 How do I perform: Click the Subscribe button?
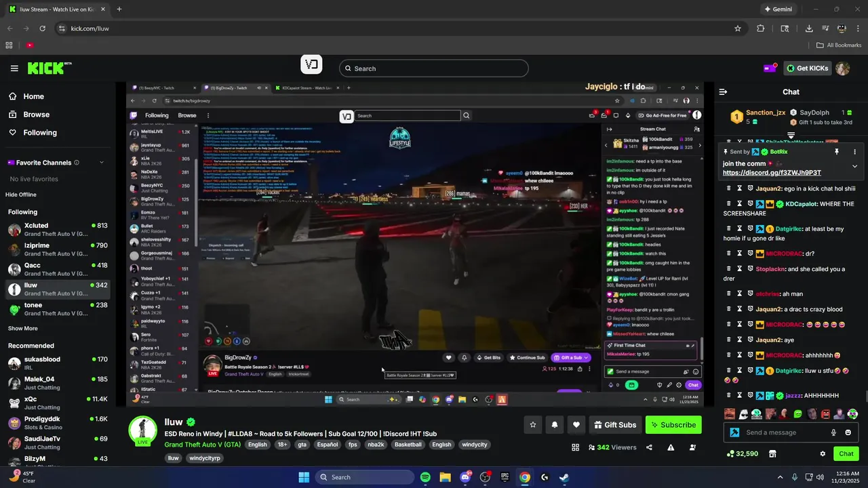(x=673, y=425)
